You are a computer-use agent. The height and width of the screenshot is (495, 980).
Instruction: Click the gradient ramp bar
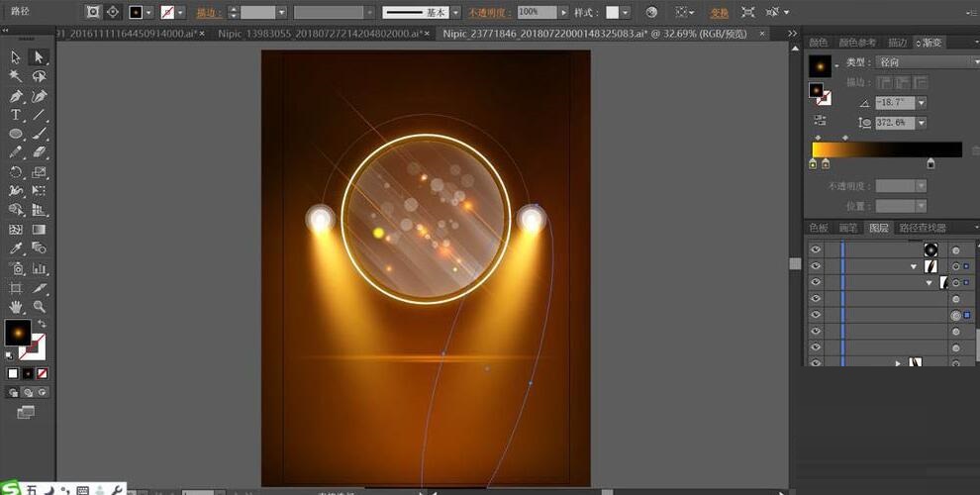coord(887,149)
